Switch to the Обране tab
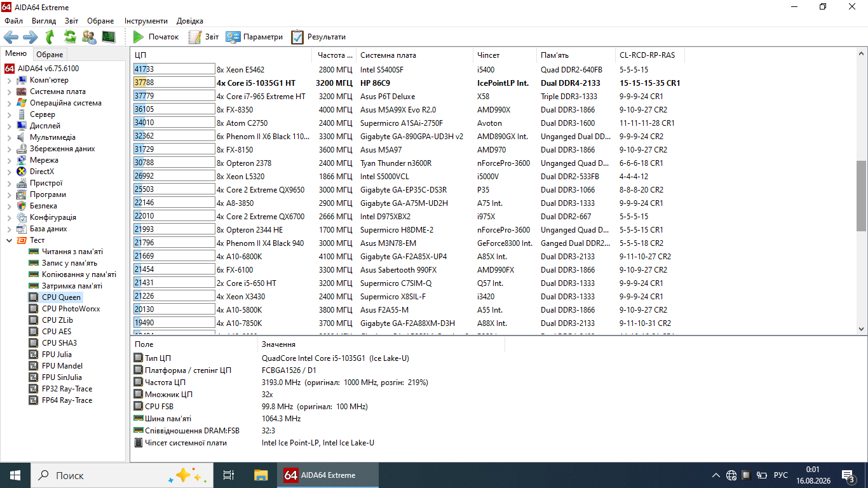 (50, 55)
